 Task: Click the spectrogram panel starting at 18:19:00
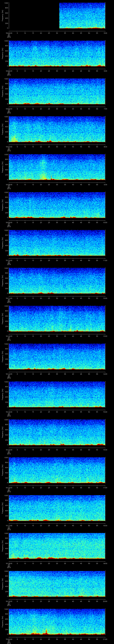[57, 584]
